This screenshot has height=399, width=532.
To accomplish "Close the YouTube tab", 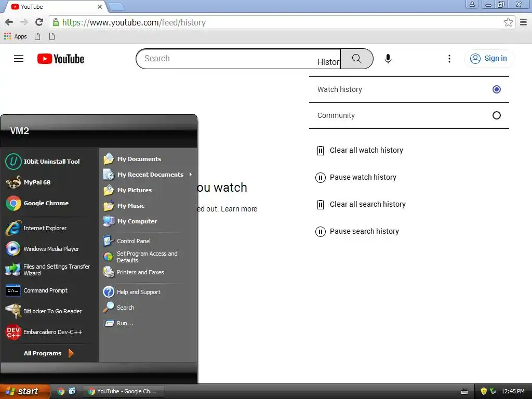I will click(x=99, y=7).
